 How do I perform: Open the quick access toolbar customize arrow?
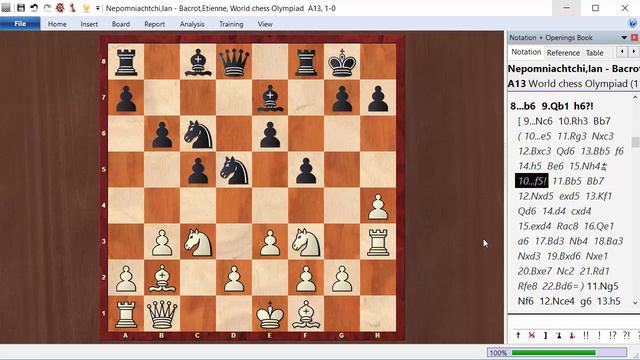pos(98,8)
